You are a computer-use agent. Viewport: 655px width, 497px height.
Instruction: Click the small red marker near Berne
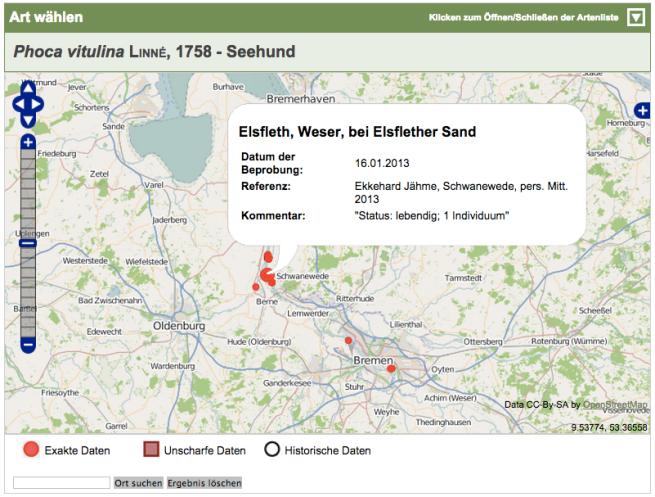pyautogui.click(x=255, y=288)
